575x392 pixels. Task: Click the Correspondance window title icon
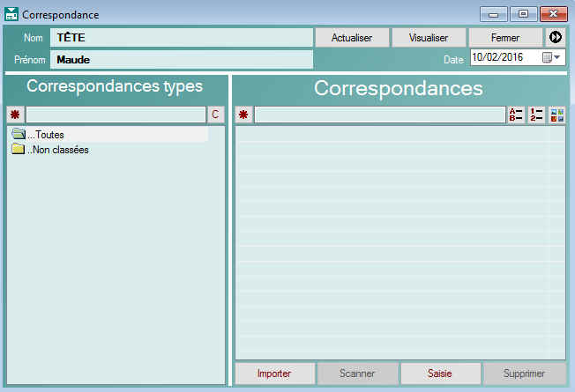pos(11,15)
